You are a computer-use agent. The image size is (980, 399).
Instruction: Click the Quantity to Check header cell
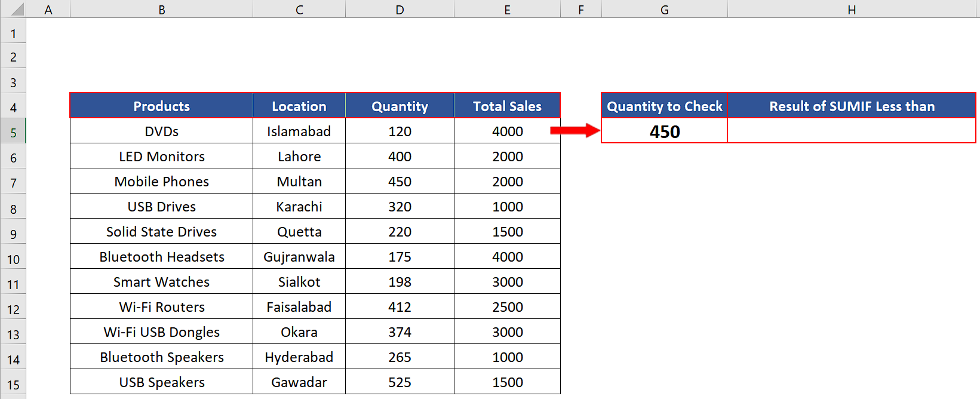point(665,106)
